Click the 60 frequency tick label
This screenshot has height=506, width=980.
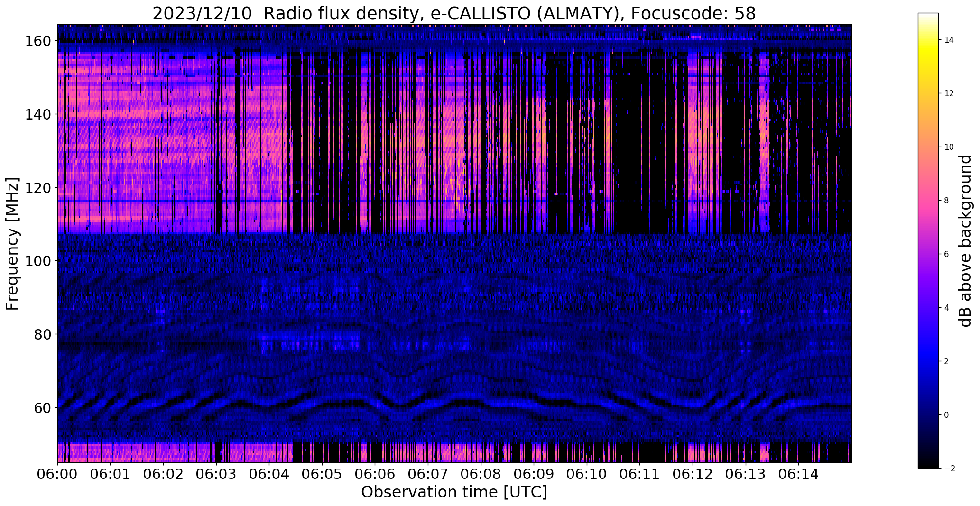[x=42, y=407]
